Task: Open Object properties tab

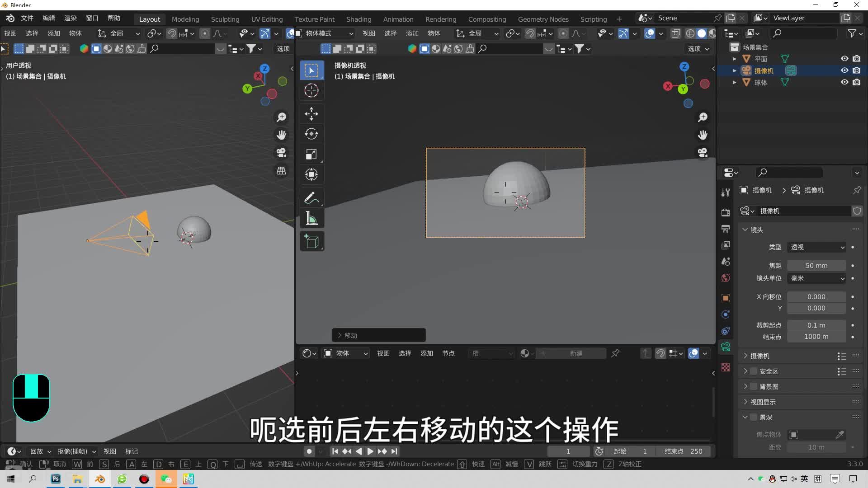Action: pyautogui.click(x=726, y=298)
